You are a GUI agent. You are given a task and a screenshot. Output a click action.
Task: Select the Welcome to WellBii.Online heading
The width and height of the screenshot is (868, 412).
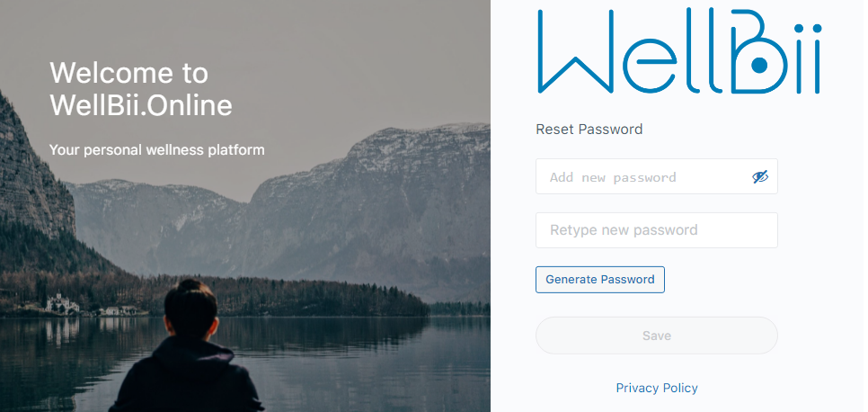[x=141, y=89]
